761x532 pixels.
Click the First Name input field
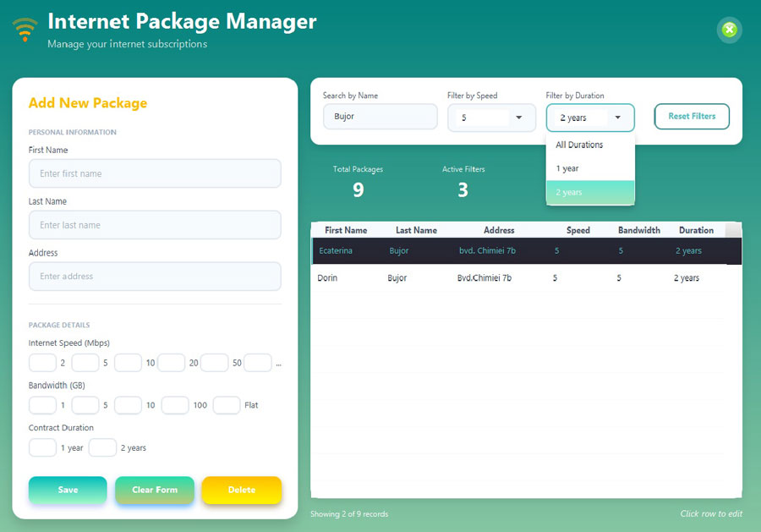(x=155, y=173)
